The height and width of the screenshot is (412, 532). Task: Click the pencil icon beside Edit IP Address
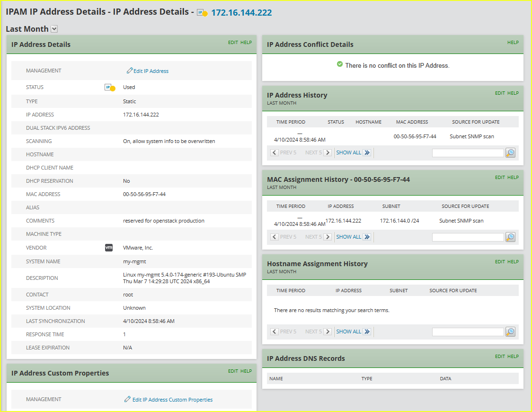coord(130,70)
